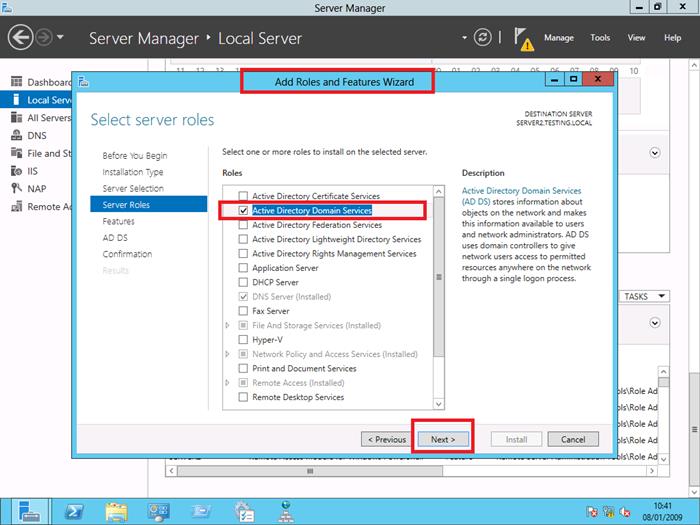Uncheck Active Directory Domain Services
The width and height of the screenshot is (700, 525).
coord(243,210)
